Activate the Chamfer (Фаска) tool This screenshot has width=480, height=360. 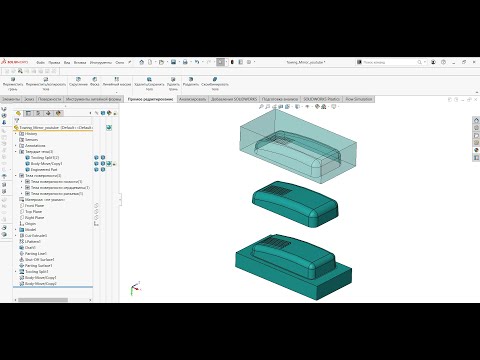click(x=95, y=82)
